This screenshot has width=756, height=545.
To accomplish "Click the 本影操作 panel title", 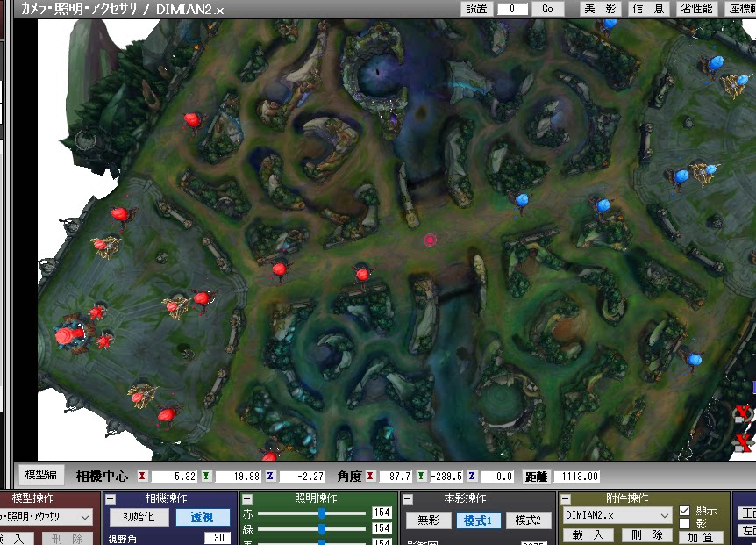I will point(465,498).
